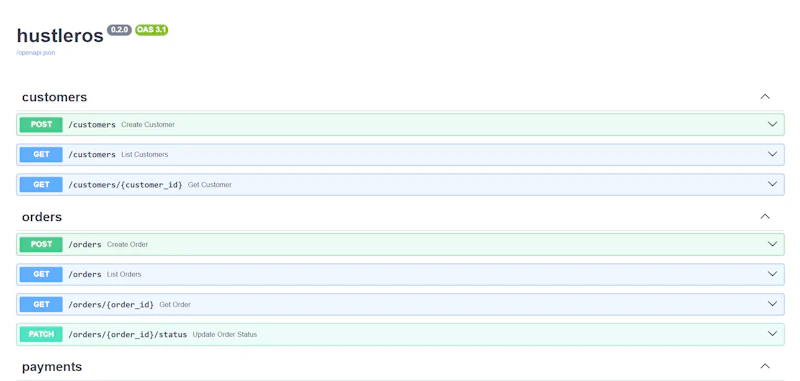Click GET badge for List Customers
Viewport: 800px width, 381px height.
tap(41, 155)
